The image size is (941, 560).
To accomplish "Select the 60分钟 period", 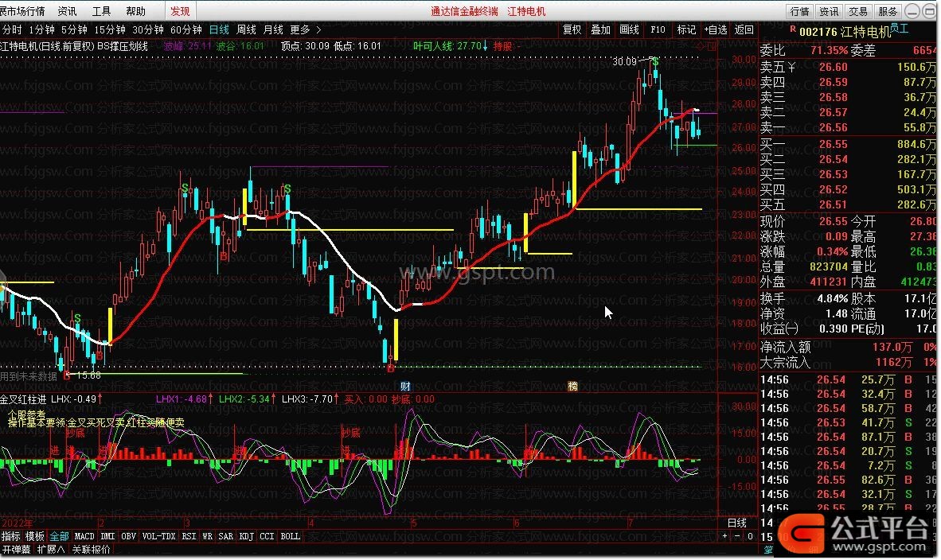I will (x=186, y=29).
